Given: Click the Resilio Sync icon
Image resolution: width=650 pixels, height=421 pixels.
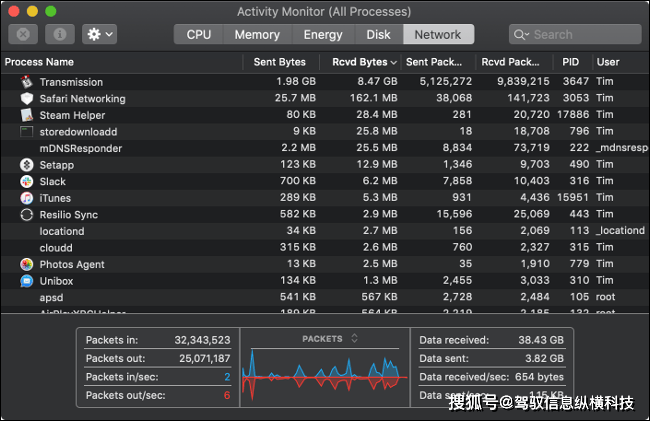Looking at the screenshot, I should pyautogui.click(x=27, y=214).
